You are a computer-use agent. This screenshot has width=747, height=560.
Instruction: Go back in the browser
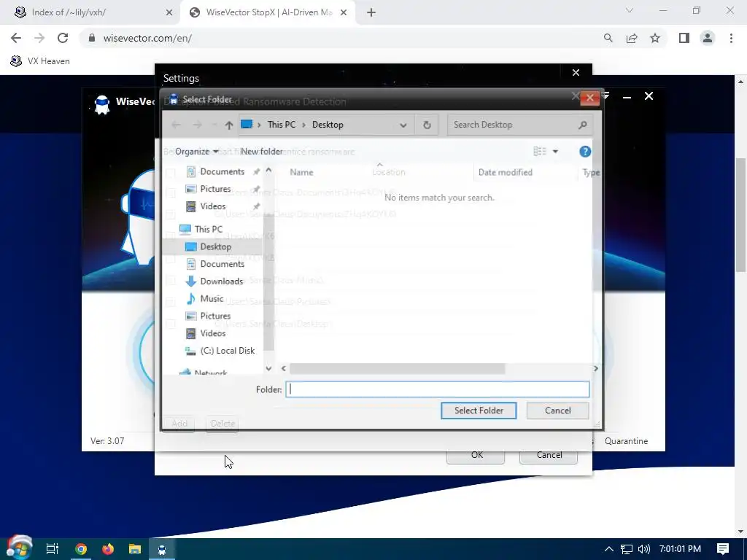click(16, 38)
